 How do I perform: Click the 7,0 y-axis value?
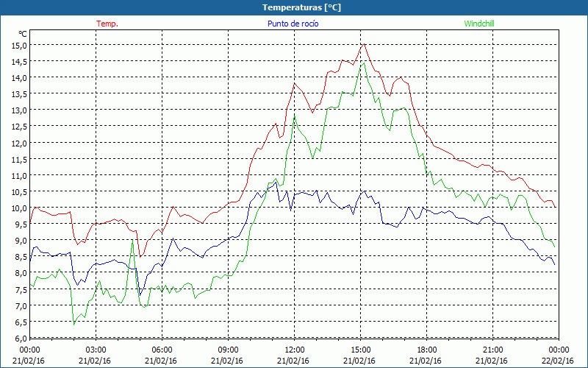pyautogui.click(x=21, y=305)
